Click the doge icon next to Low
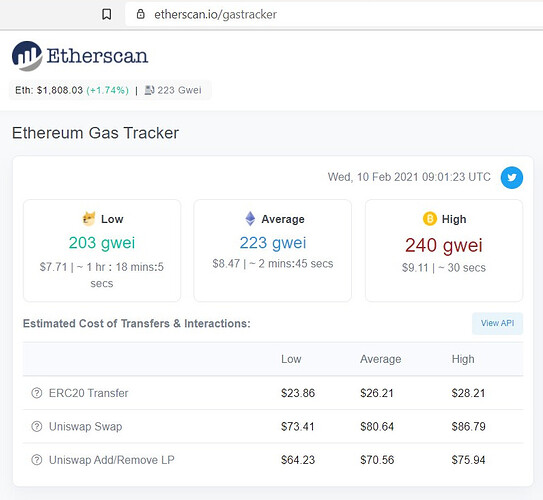The width and height of the screenshot is (543, 500). pos(89,219)
